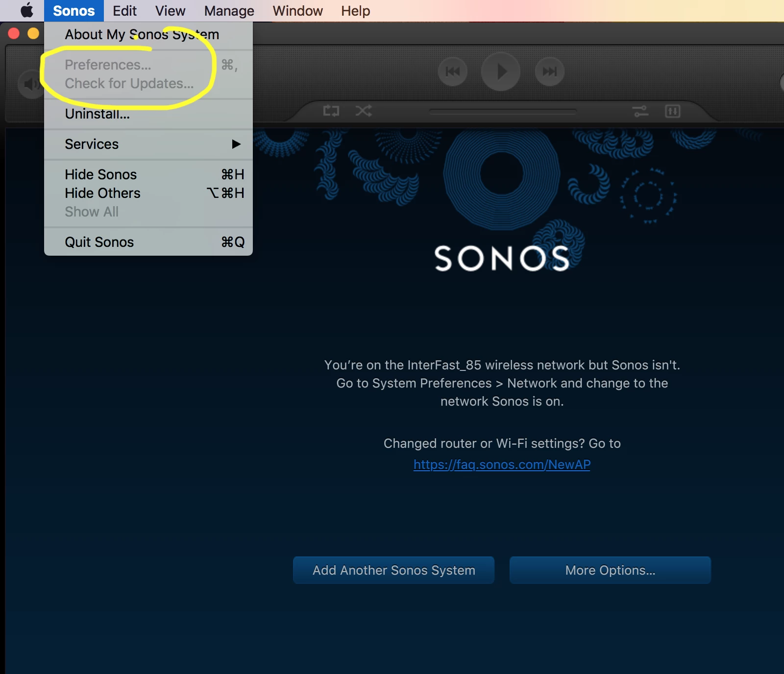Click the Sonos menu bar item

pyautogui.click(x=74, y=11)
